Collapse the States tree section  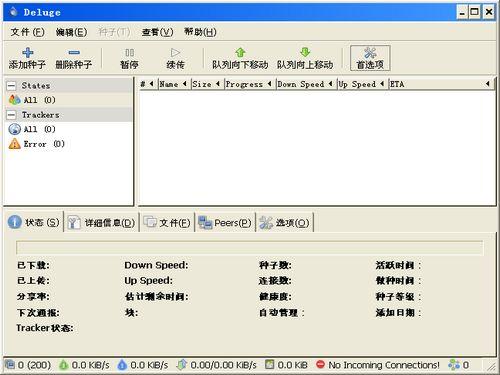[x=11, y=86]
